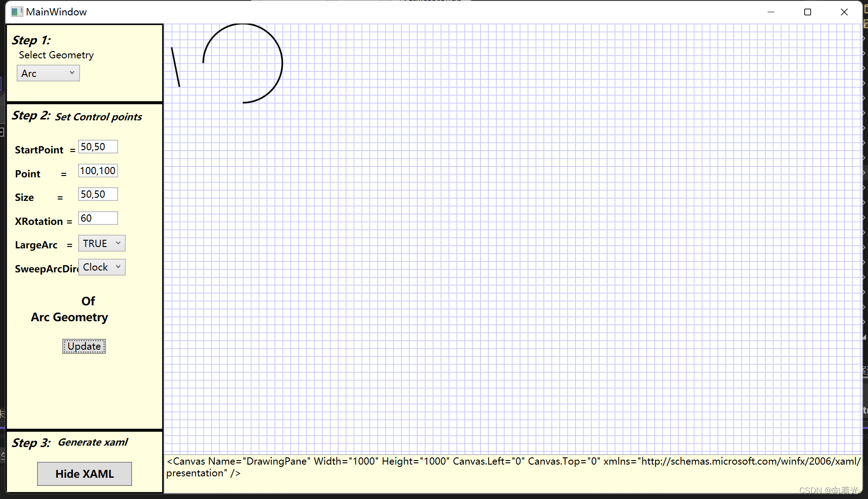This screenshot has height=499, width=868.
Task: Click the 'Step 1:' heading
Action: 31,40
